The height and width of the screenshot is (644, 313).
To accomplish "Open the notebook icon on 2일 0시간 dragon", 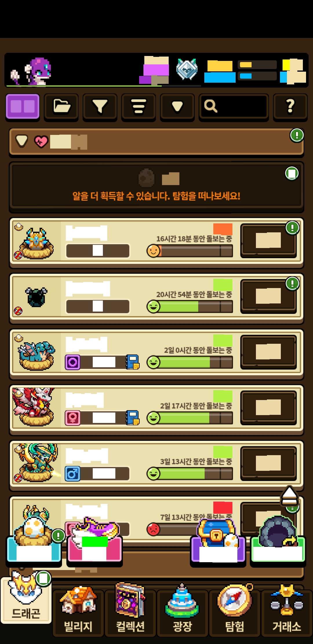I will pos(132,362).
